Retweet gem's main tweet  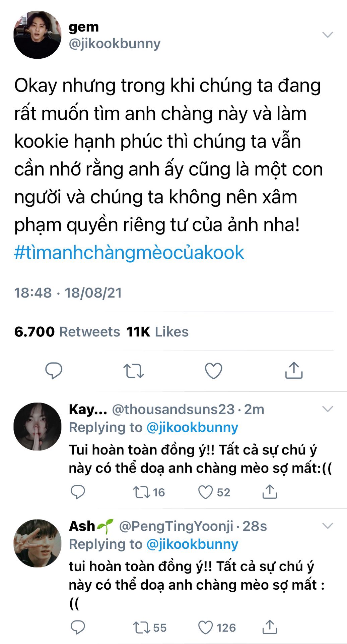pos(134,371)
